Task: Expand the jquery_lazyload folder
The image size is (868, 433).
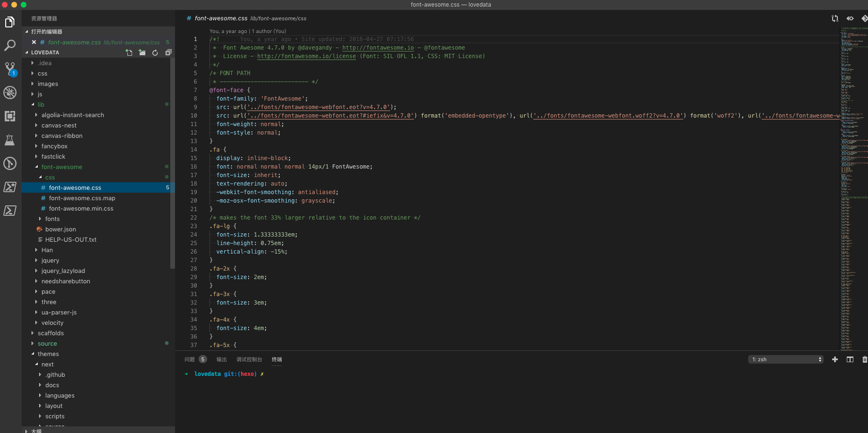Action: [x=98, y=271]
